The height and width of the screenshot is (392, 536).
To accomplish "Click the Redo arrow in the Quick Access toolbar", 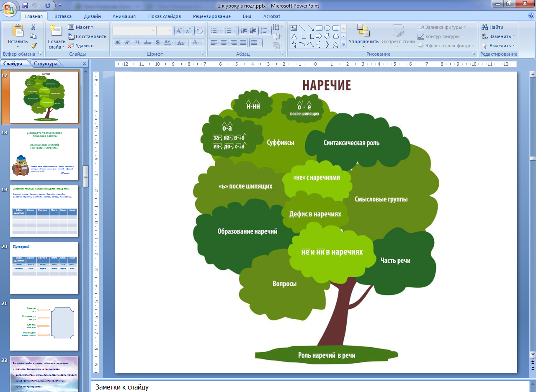I will pyautogui.click(x=47, y=5).
